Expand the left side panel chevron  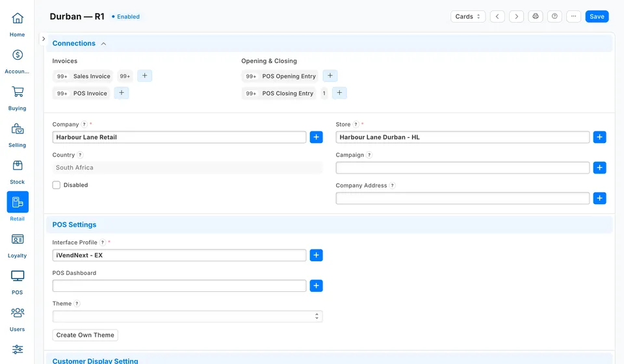tap(44, 39)
